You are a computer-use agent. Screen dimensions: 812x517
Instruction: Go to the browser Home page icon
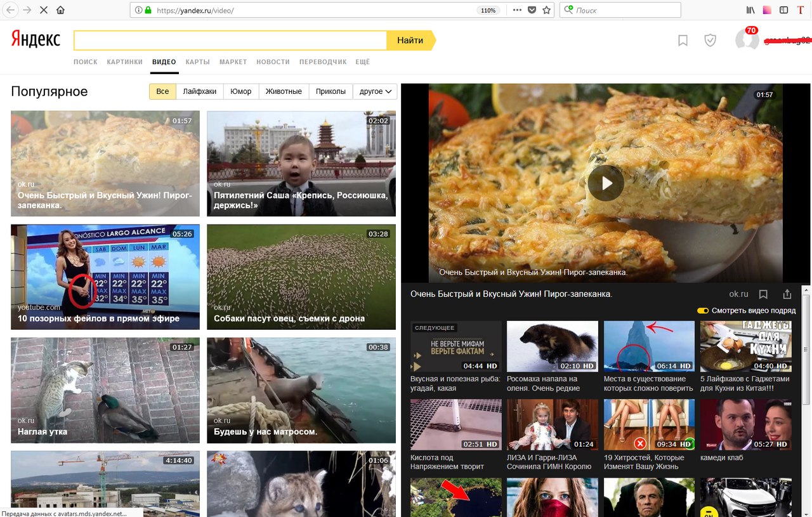point(61,10)
